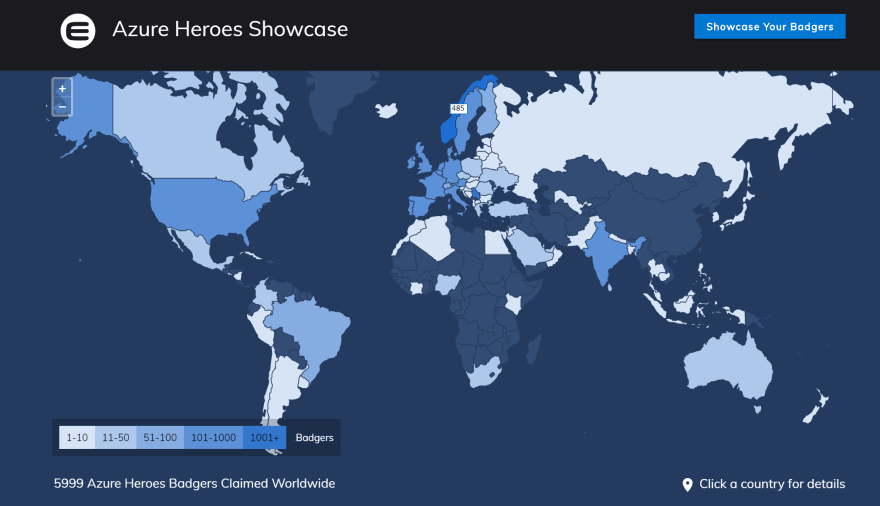Select the 51-100 legend swatch

(x=160, y=438)
